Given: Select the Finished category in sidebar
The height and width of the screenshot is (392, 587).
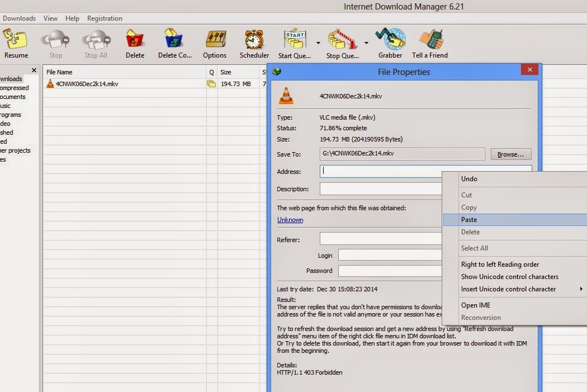Looking at the screenshot, I should pos(4,141).
